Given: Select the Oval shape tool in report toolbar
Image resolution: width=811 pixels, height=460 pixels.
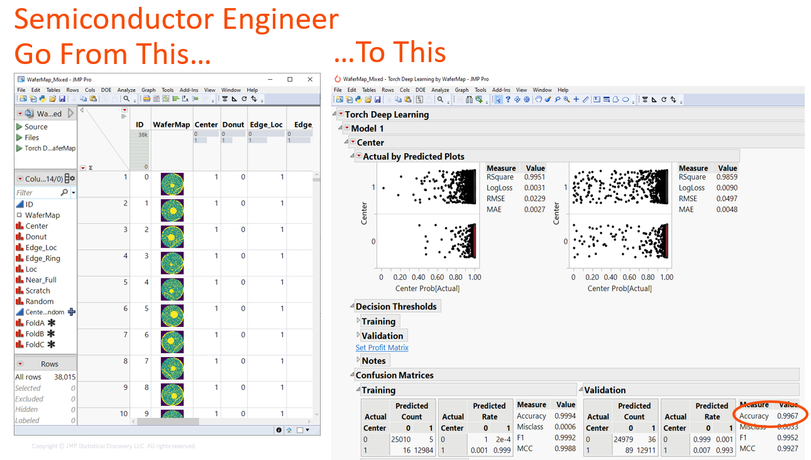Looking at the screenshot, I should (x=626, y=99).
